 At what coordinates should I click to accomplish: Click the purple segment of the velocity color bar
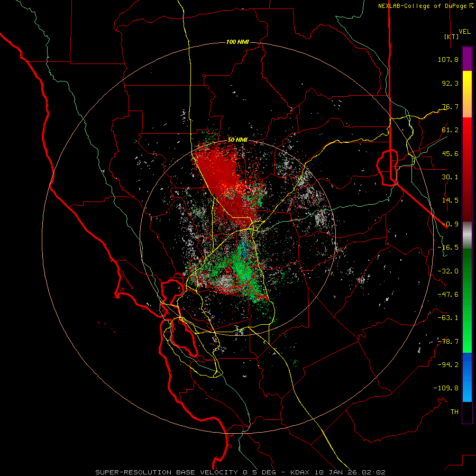click(x=467, y=59)
